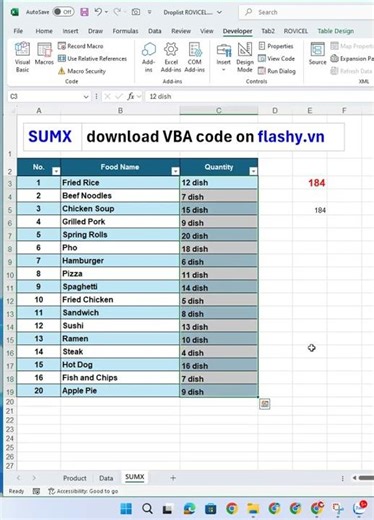Go to next sheet arrow
The image size is (374, 520).
click(34, 478)
